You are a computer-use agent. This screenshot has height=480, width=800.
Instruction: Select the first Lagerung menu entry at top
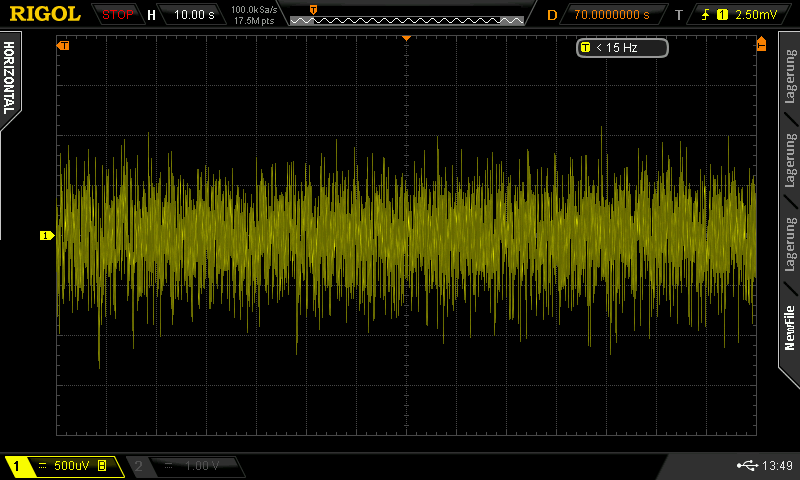[x=790, y=77]
